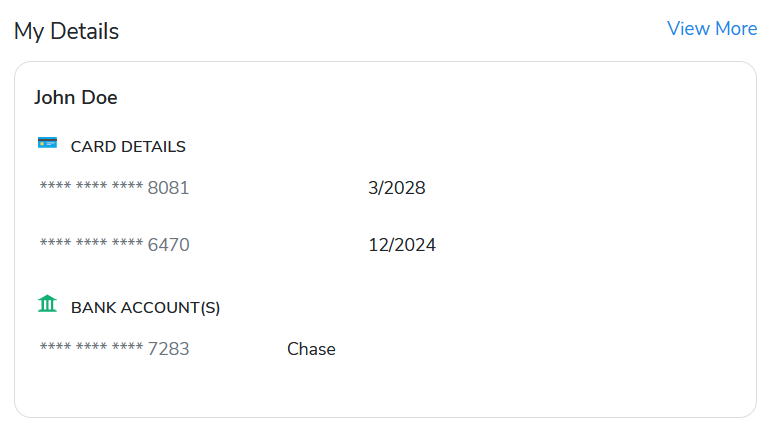
Task: Click the 3/2028 expiry date
Action: (396, 188)
